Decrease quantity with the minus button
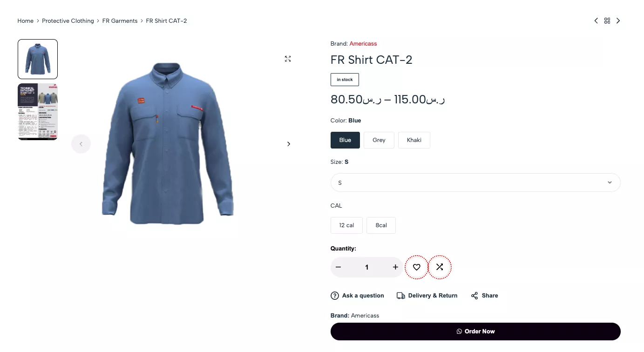Screen dimensions: 644x352 tap(339, 267)
